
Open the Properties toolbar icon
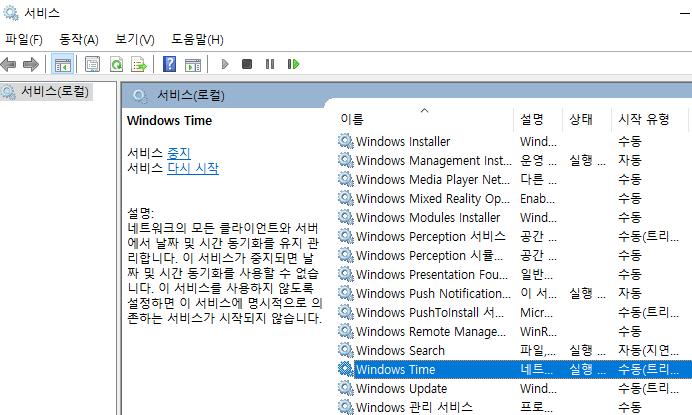click(92, 64)
